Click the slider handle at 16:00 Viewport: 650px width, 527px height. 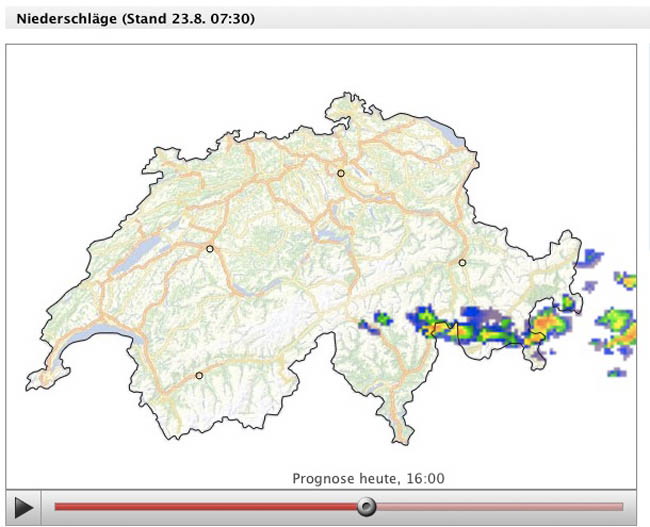click(x=366, y=506)
